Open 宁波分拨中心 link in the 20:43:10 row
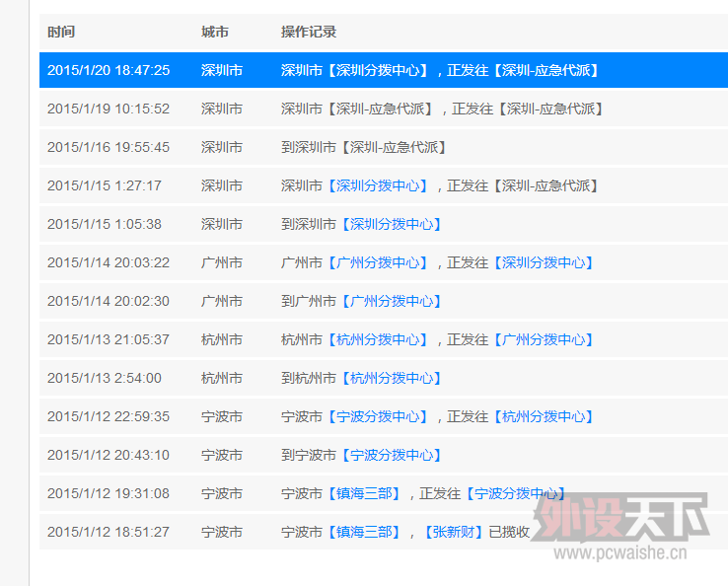The width and height of the screenshot is (728, 586). [x=392, y=455]
